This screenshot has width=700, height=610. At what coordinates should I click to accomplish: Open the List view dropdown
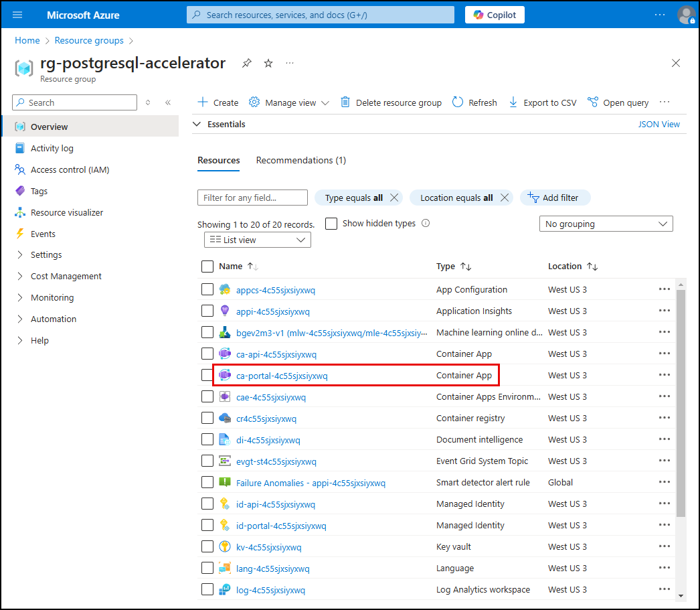point(257,240)
